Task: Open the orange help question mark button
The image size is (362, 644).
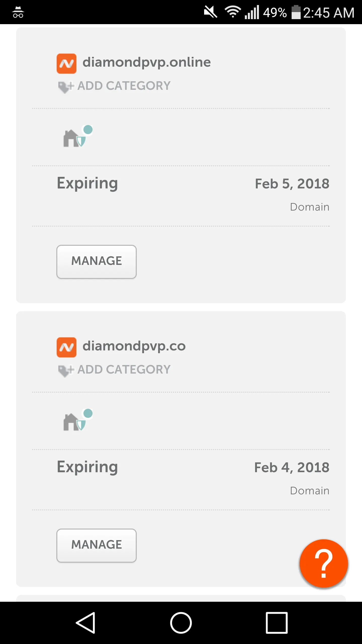Action: [324, 563]
